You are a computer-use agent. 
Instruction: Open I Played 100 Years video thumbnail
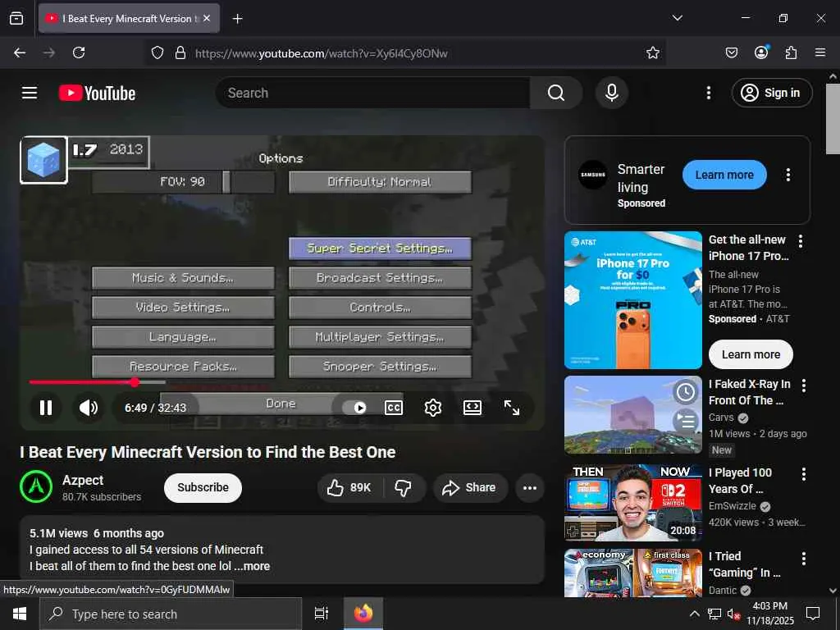tap(633, 503)
